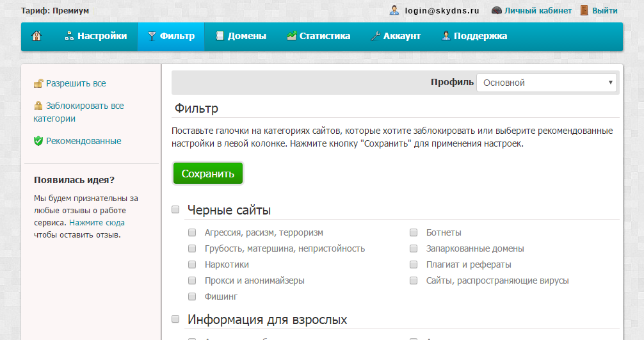The width and height of the screenshot is (644, 340).
Task: Follow the Нажмите сюда feedback link
Action: pos(97,223)
